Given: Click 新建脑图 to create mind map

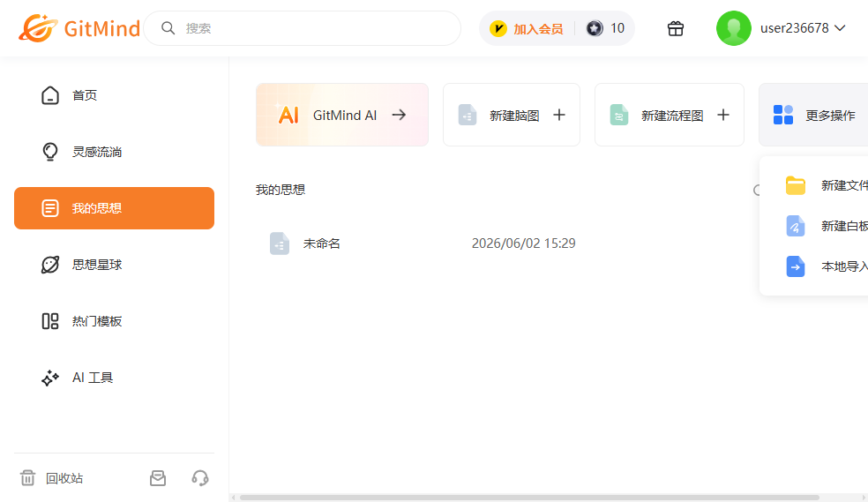Looking at the screenshot, I should 512,115.
